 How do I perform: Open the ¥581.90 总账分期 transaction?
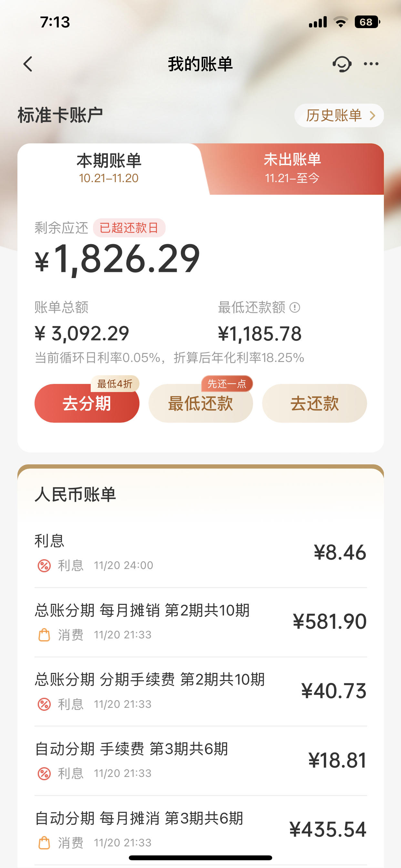(200, 622)
